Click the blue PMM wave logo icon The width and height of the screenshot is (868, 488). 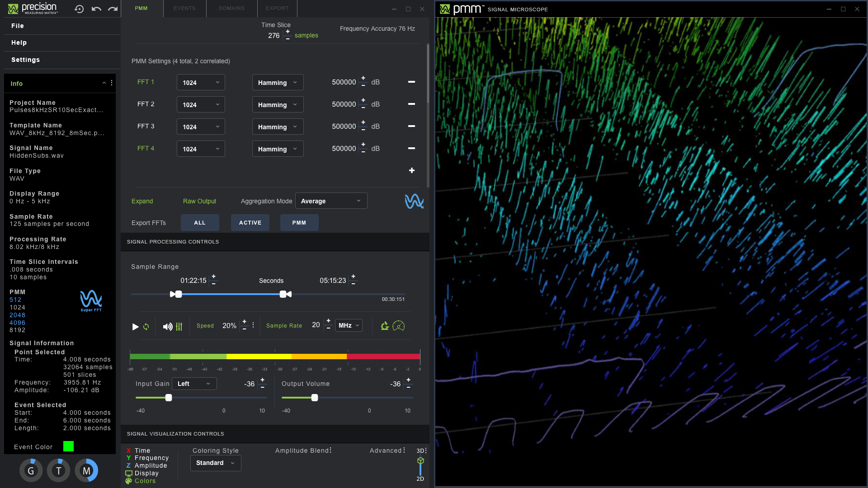coord(414,201)
